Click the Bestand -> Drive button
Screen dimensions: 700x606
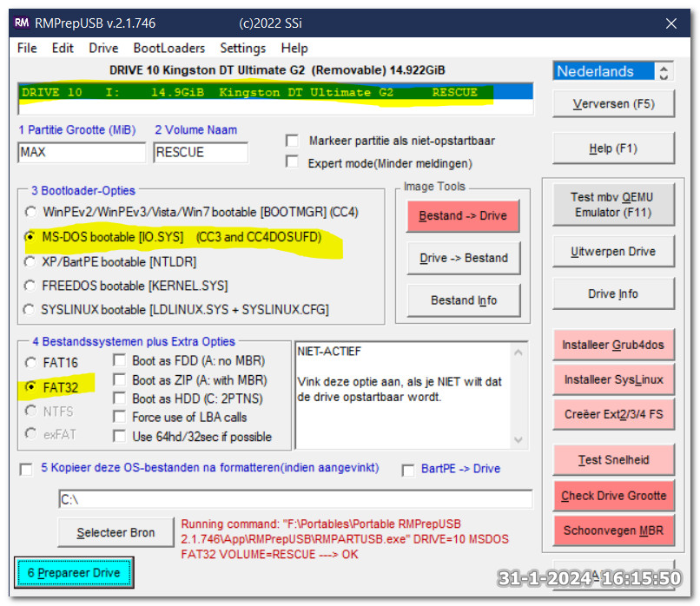[x=463, y=215]
